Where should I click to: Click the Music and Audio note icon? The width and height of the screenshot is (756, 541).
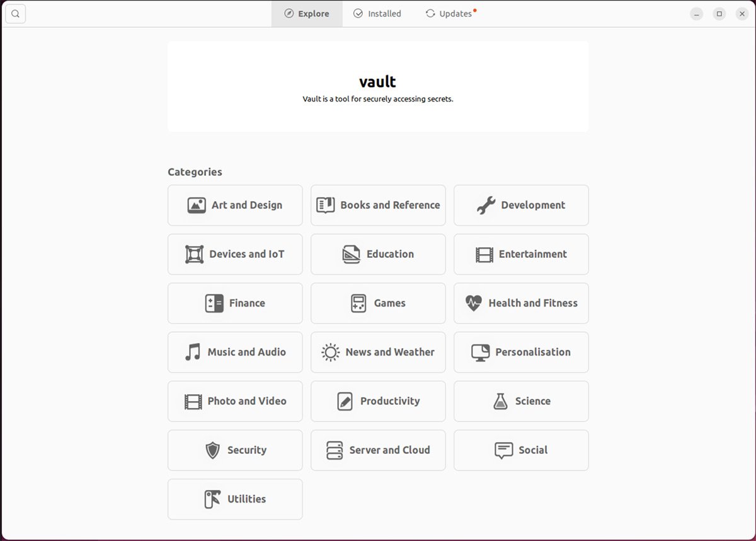193,352
